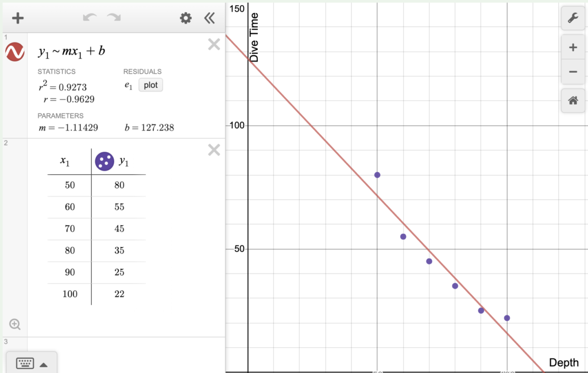Add a new expression with plus icon

(18, 18)
